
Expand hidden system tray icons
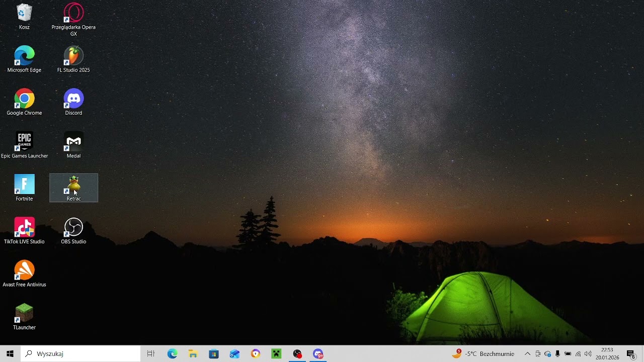(527, 353)
